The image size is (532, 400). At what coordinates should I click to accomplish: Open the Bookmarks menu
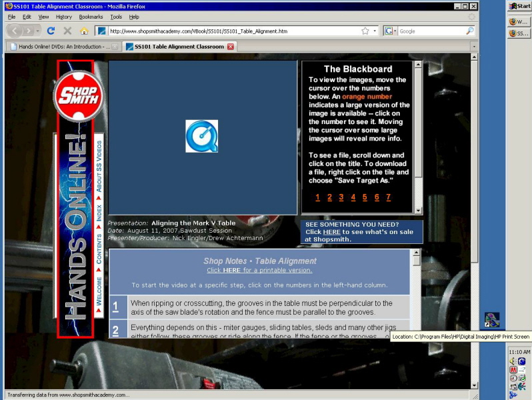pos(91,17)
